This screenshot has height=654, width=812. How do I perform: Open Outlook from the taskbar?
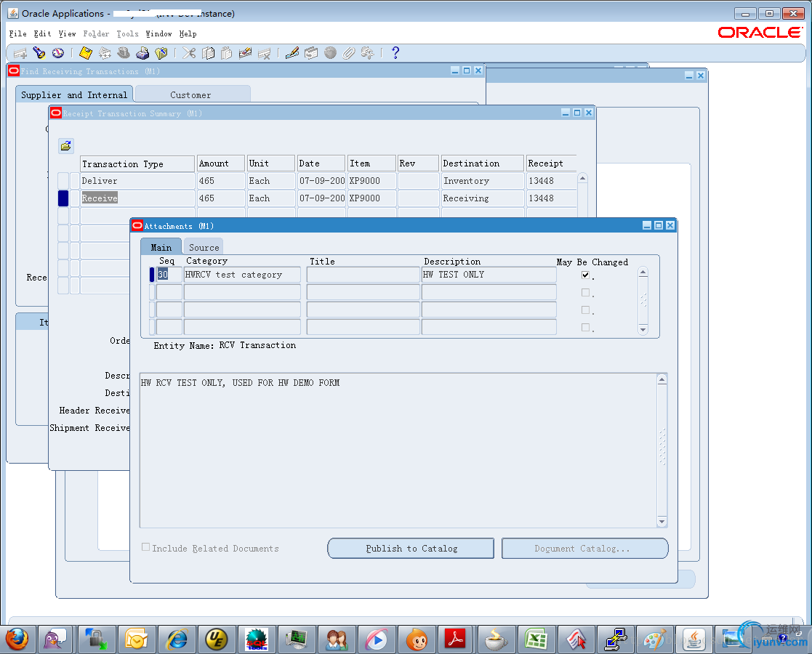[136, 639]
